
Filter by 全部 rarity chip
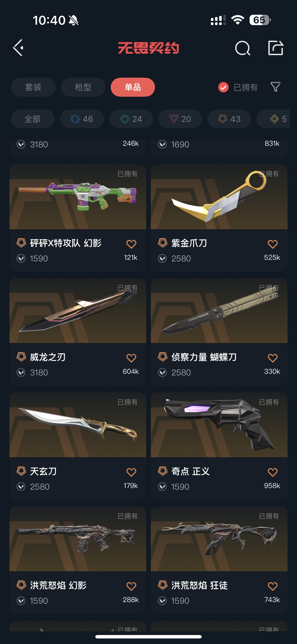click(x=33, y=119)
